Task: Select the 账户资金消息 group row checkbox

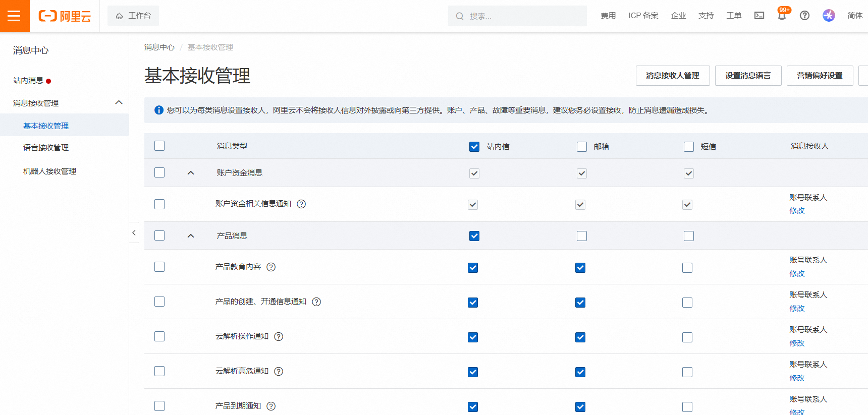Action: click(159, 172)
